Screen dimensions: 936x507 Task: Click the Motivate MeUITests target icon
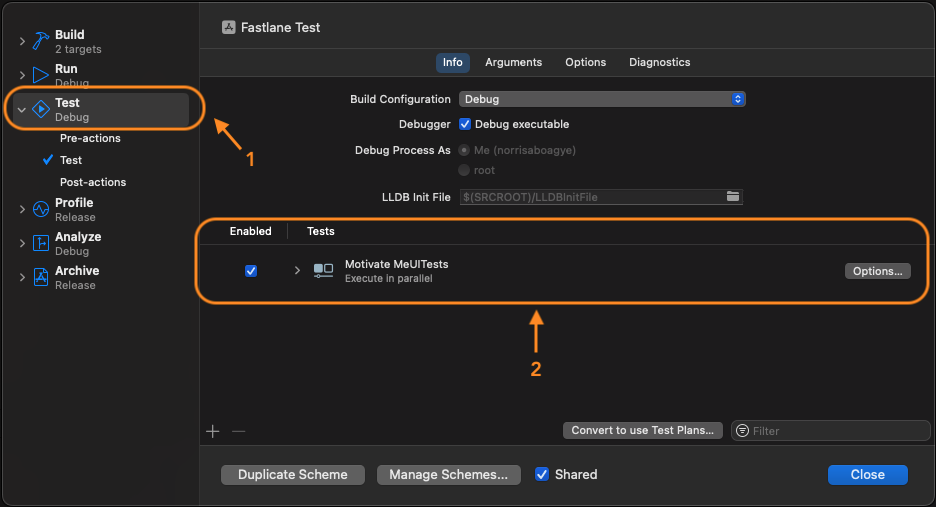click(323, 270)
